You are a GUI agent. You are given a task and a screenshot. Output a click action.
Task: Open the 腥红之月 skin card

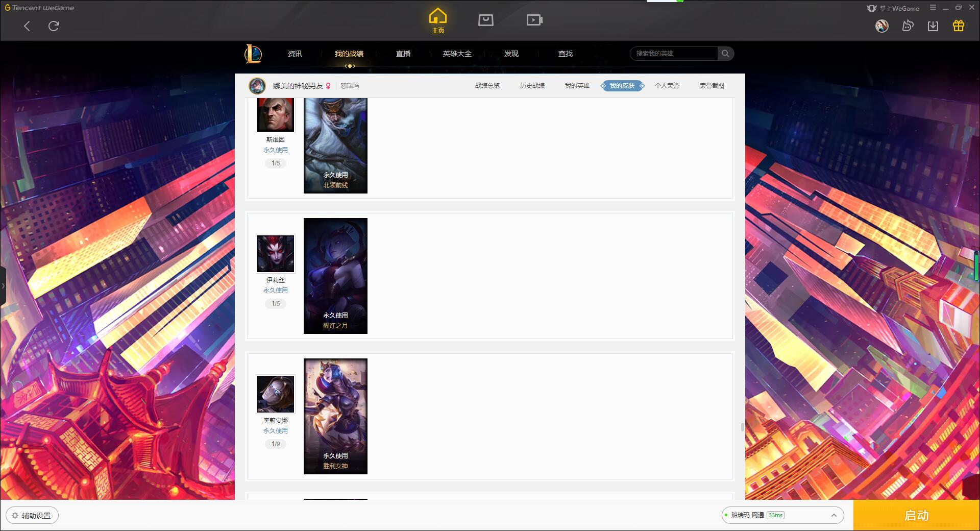tap(335, 276)
